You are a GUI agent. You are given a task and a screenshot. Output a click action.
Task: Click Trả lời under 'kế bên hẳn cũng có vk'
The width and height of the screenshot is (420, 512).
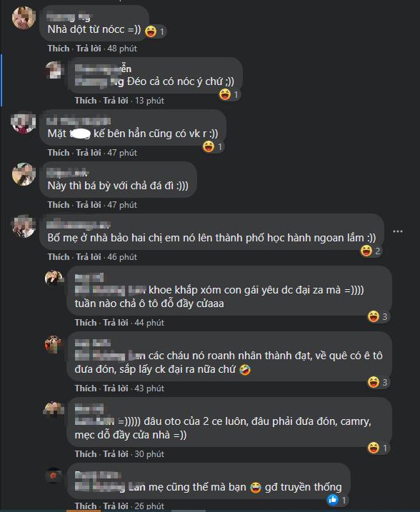pyautogui.click(x=89, y=153)
